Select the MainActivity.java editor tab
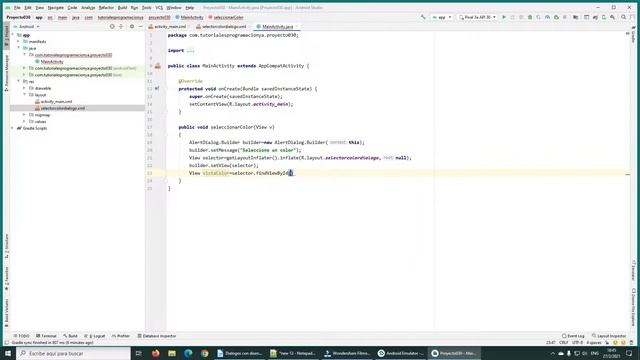Viewport: 640px width, 360px height. [x=277, y=27]
